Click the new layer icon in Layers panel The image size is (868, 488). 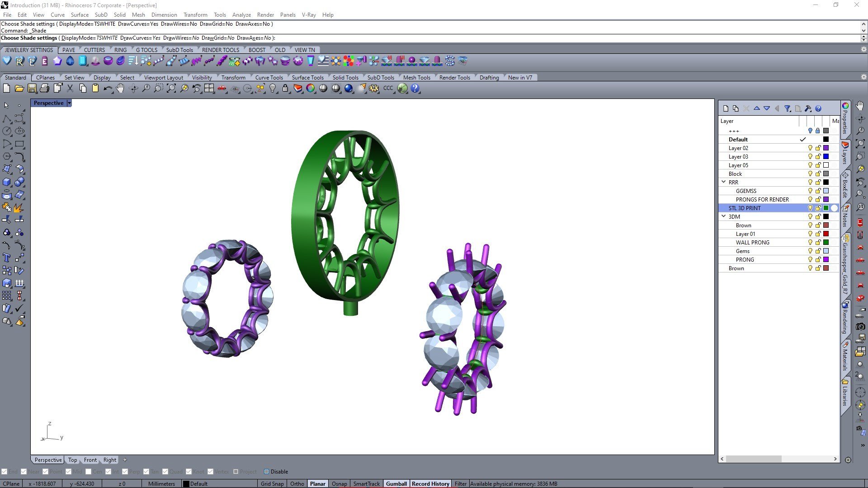pyautogui.click(x=726, y=108)
